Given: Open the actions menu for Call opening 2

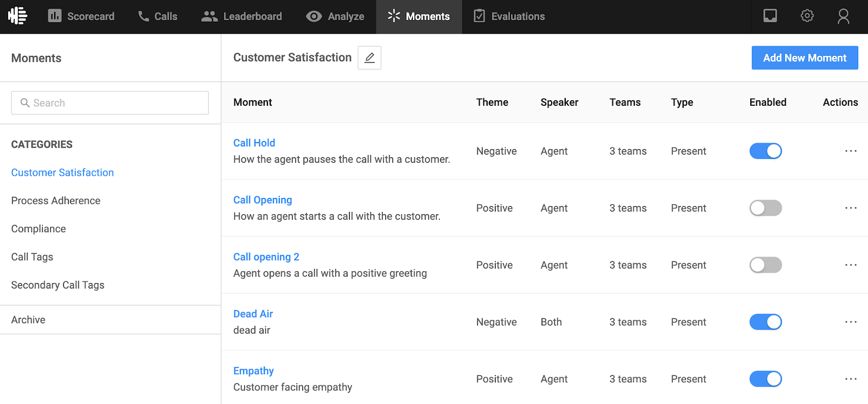Looking at the screenshot, I should (x=851, y=265).
